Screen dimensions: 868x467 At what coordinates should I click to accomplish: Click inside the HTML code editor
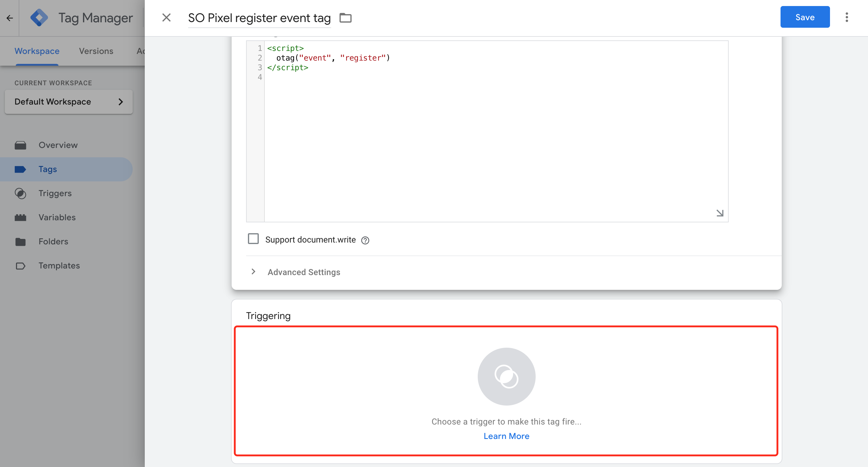pos(495,135)
